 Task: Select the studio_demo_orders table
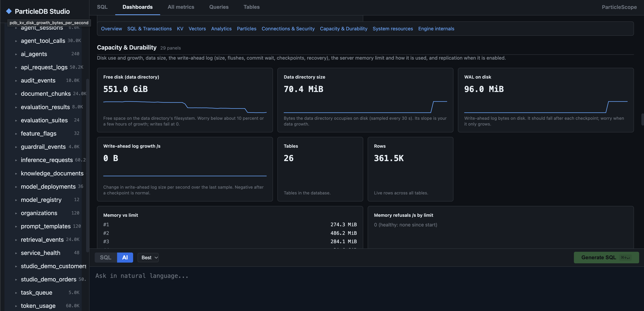pyautogui.click(x=48, y=280)
